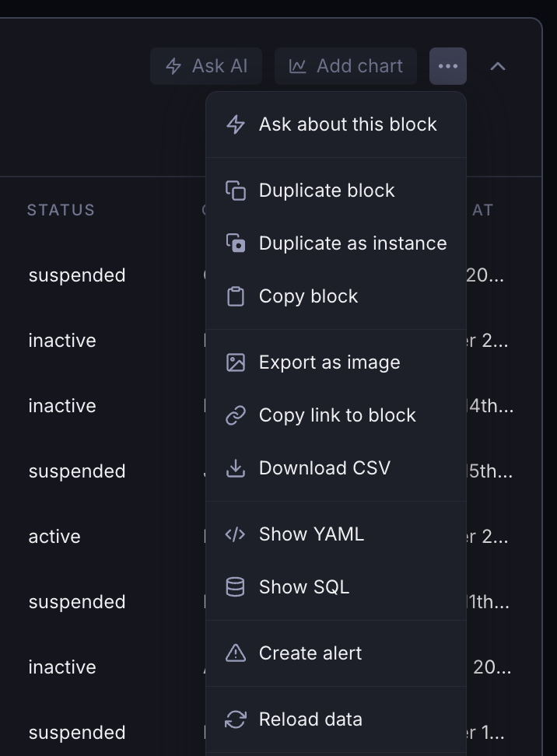Click the warning triangle alert icon
557x756 pixels.
(x=235, y=653)
